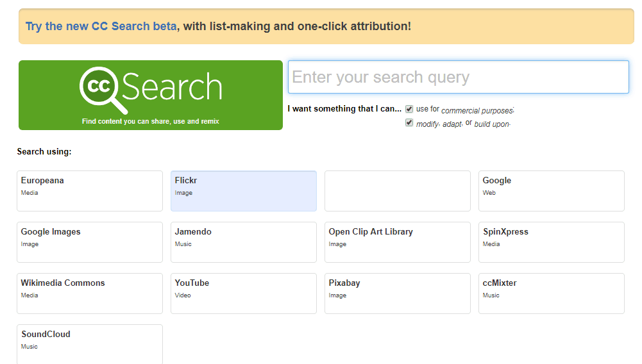The width and height of the screenshot is (642, 364).
Task: Click the 'Search using:' heading text
Action: 44,151
